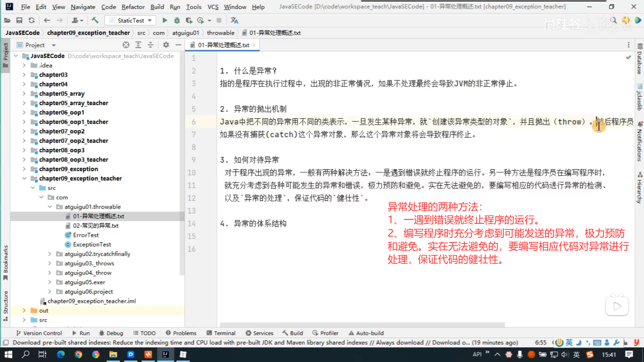The image size is (644, 362).
Task: Collapse all in Project panel
Action: pos(151,45)
